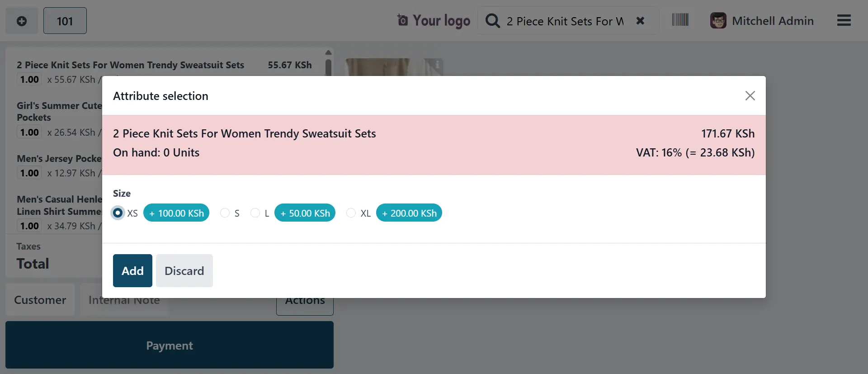Open the hamburger menu icon
Viewport: 868px width, 374px height.
844,20
